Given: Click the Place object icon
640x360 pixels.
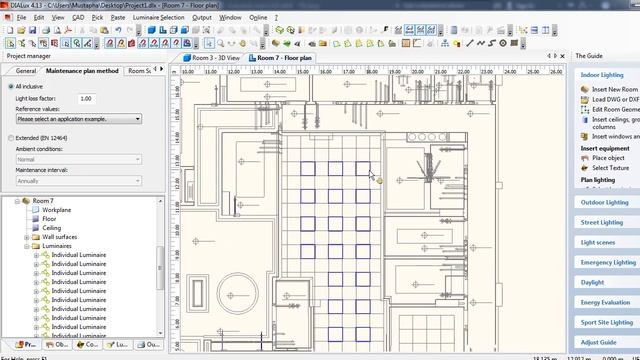Looking at the screenshot, I should click(585, 158).
